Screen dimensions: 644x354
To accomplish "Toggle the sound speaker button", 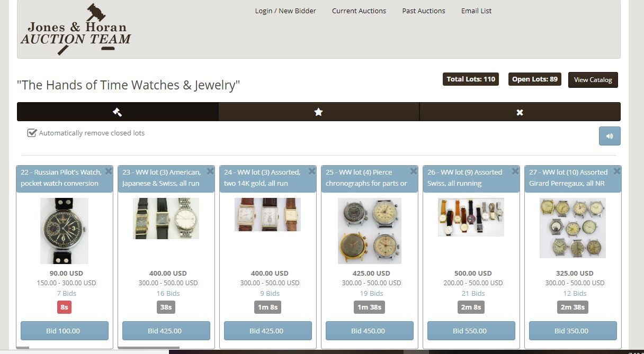I will click(610, 136).
